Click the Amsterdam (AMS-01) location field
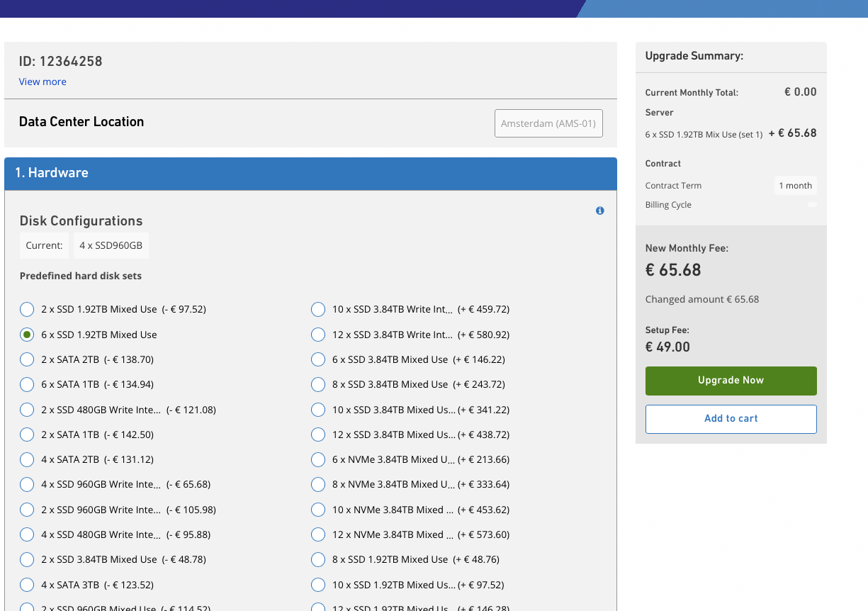This screenshot has width=868, height=611. pyautogui.click(x=548, y=123)
